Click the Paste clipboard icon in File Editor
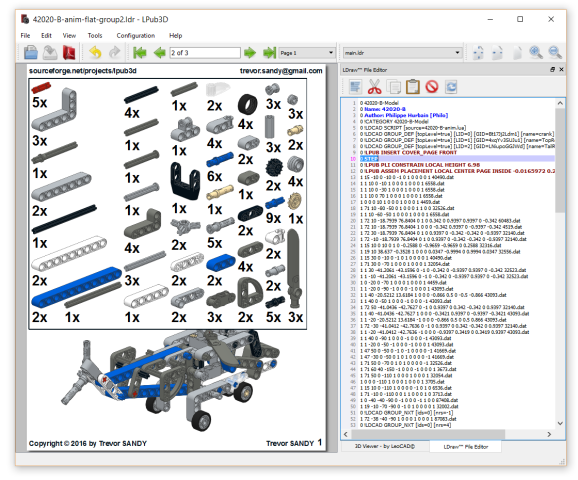 coord(412,87)
